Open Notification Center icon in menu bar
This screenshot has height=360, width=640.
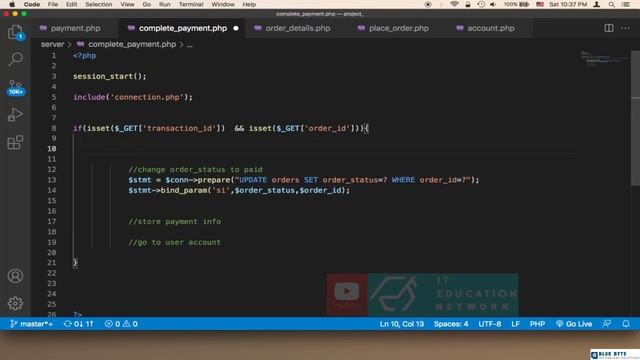coord(626,4)
